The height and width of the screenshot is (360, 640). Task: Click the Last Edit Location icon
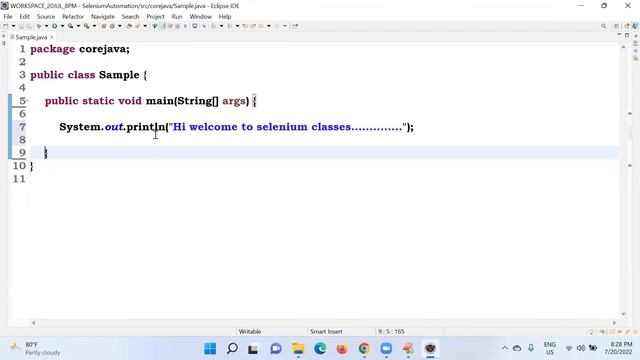coord(245,26)
